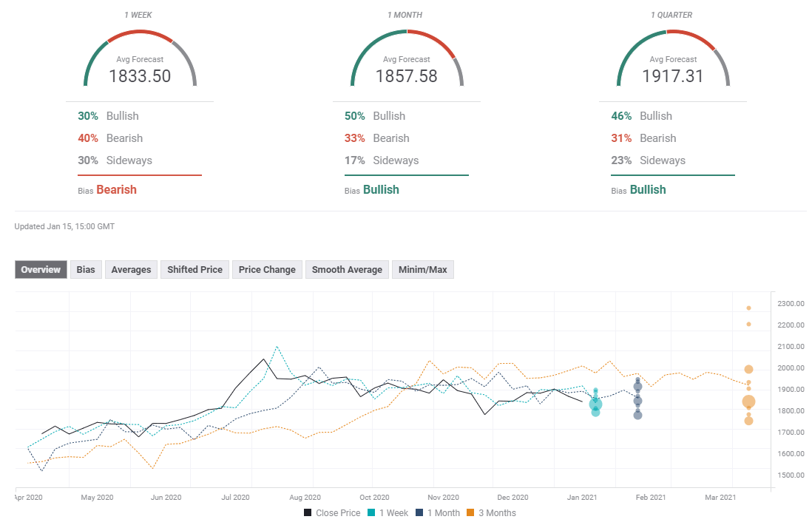Show the Shifted Price view
This screenshot has width=812, height=525.
click(194, 270)
